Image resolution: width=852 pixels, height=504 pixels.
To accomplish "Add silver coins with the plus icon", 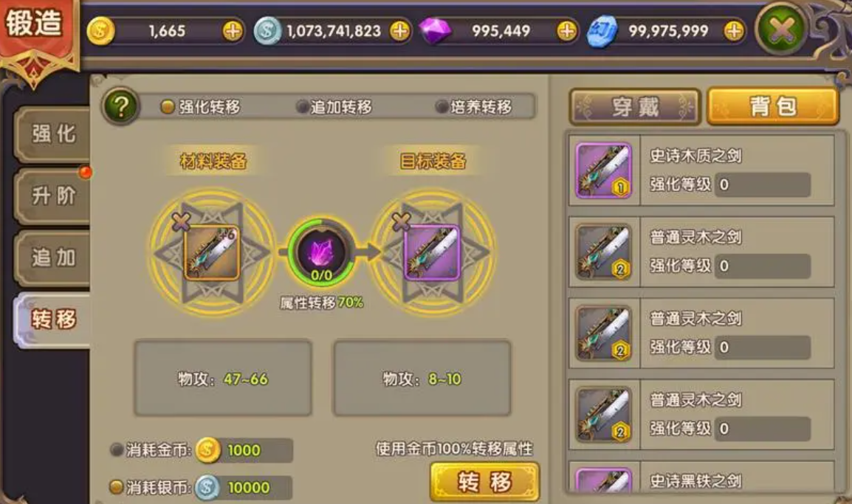I will coord(399,31).
